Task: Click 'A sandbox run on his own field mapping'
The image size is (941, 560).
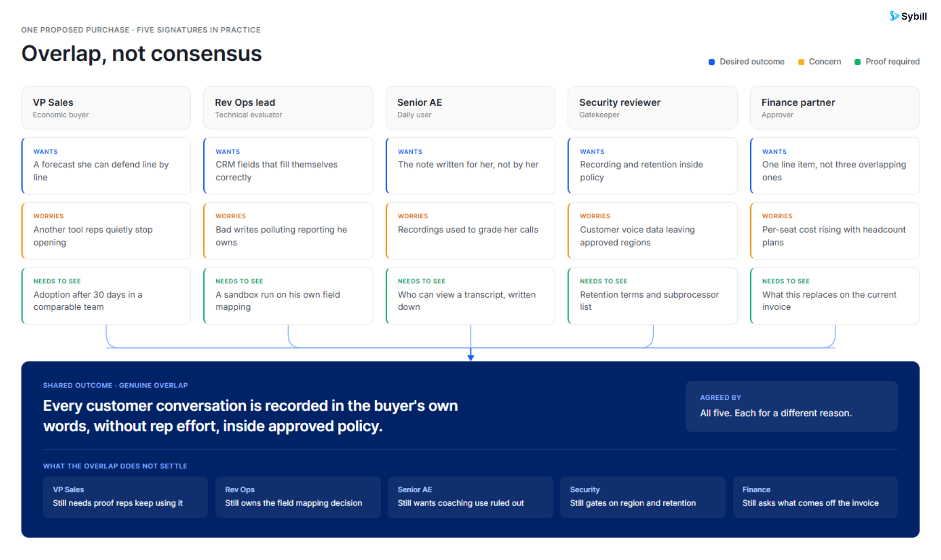Action: 278,301
